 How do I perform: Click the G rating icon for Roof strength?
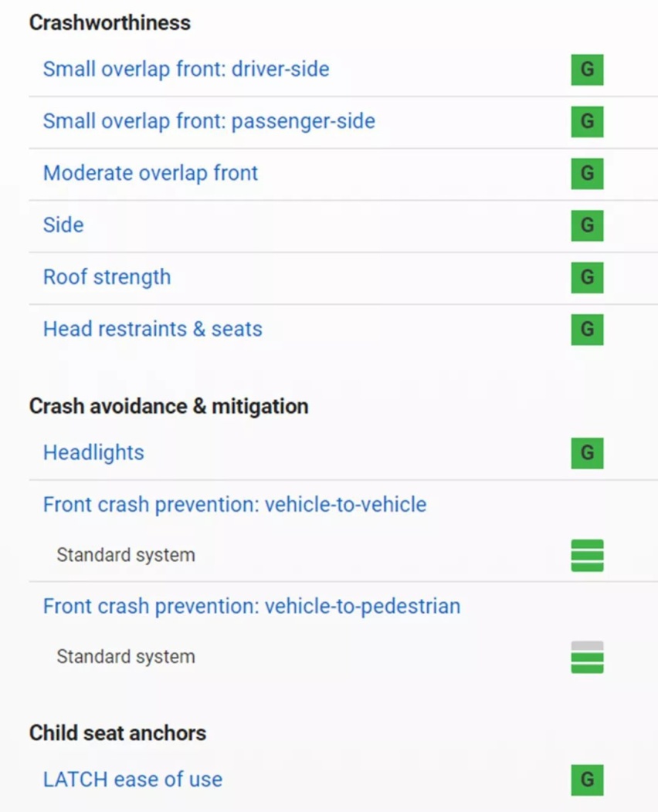click(587, 278)
